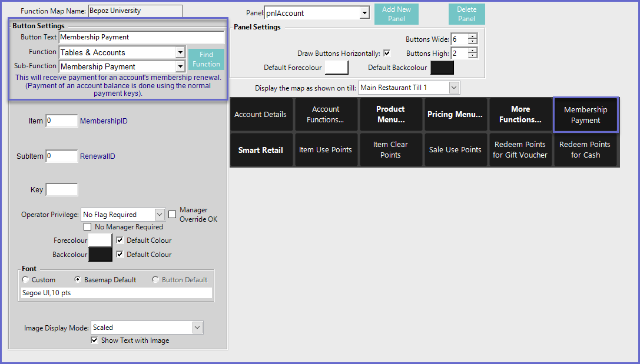Decrease the Buttons Wide value
This screenshot has width=640, height=364.
pyautogui.click(x=473, y=42)
